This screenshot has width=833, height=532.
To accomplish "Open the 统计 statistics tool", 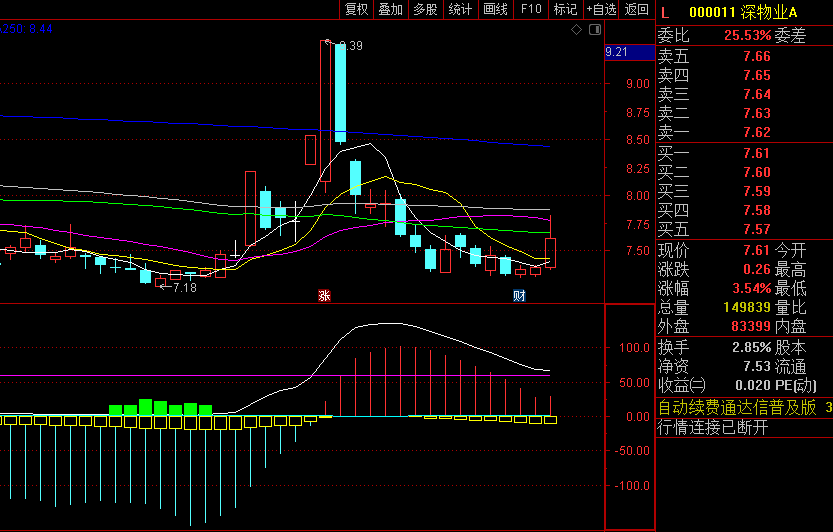I will coord(460,10).
